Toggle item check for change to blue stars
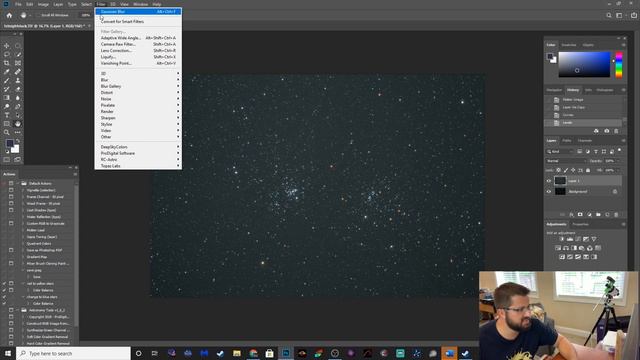Image resolution: width=640 pixels, height=360 pixels. tap(4, 297)
